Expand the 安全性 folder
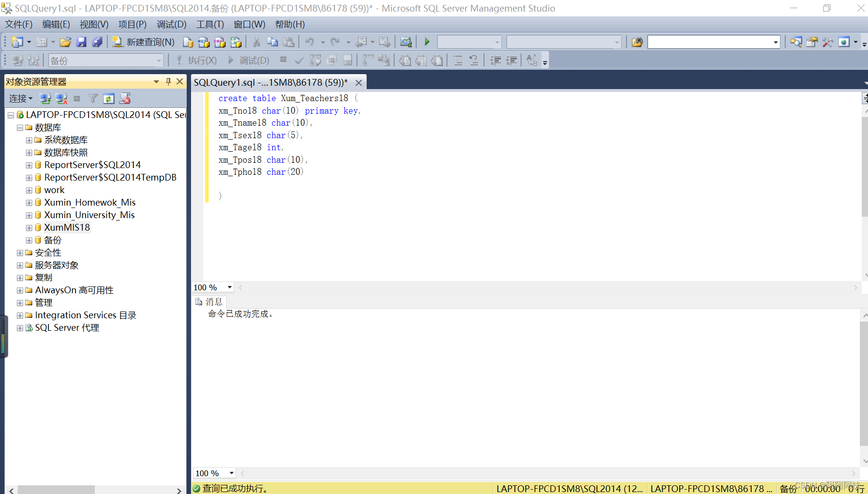 tap(20, 253)
